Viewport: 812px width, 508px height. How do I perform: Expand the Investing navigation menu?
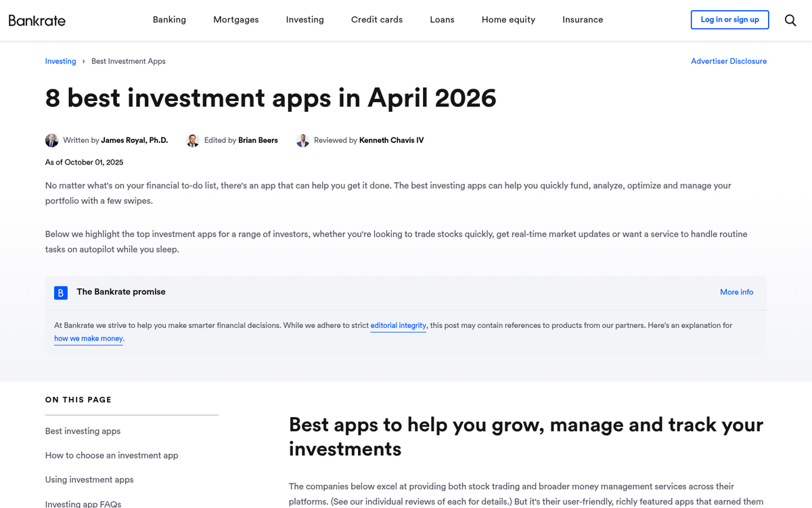tap(304, 20)
